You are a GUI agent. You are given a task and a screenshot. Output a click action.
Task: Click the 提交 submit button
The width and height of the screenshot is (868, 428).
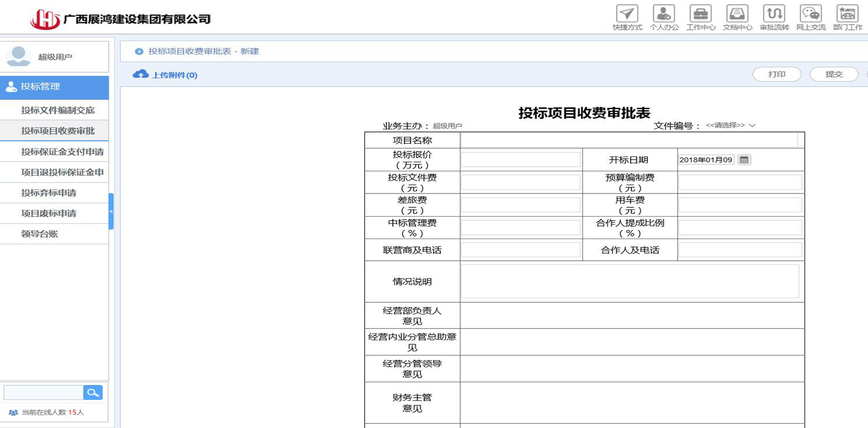pyautogui.click(x=834, y=74)
